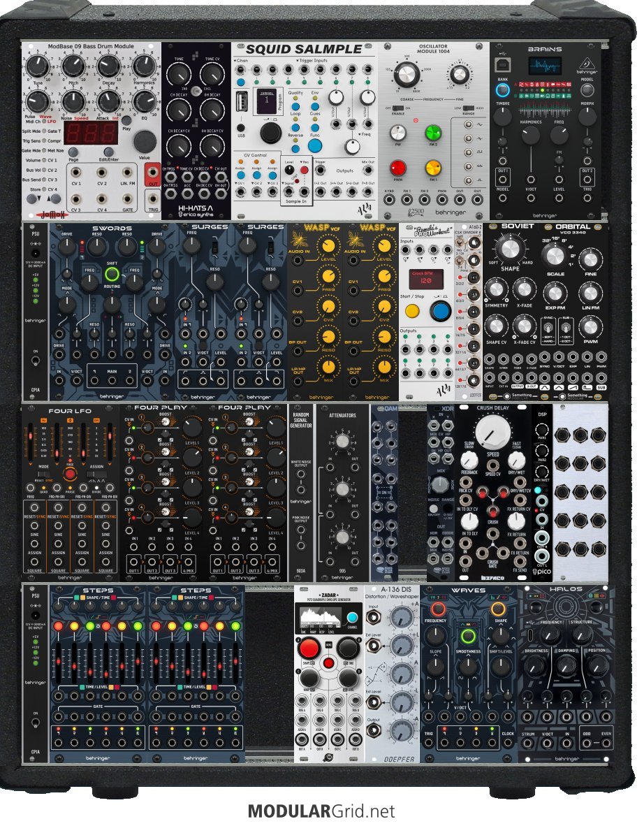644x826 pixels.
Task: Click the Clock BPM display on Pamela's Pro Workout
Action: tap(427, 280)
